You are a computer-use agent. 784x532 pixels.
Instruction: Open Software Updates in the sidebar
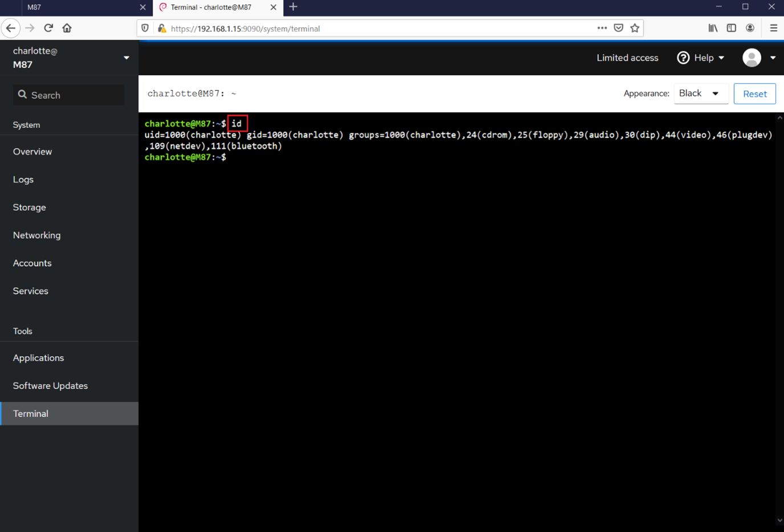pos(50,386)
